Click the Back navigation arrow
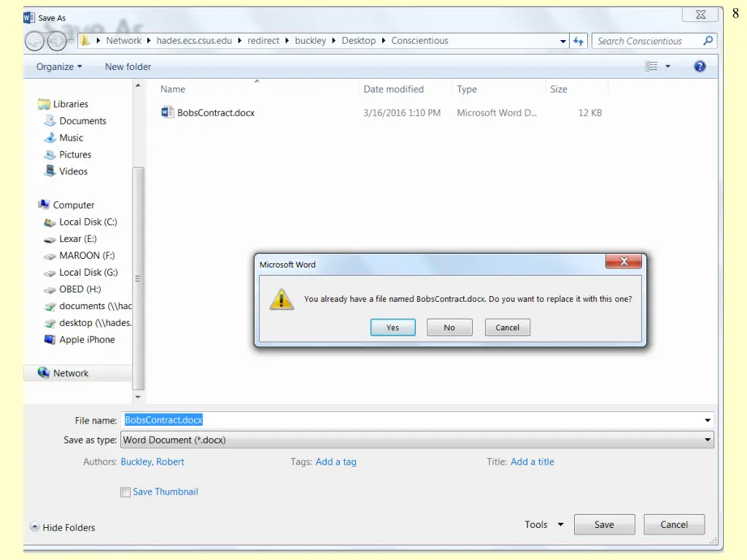The height and width of the screenshot is (560, 747). (34, 42)
